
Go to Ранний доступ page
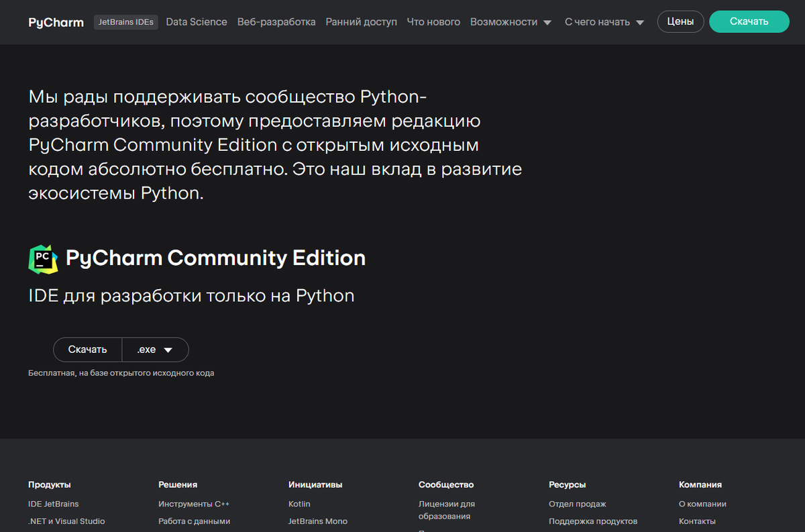click(361, 21)
